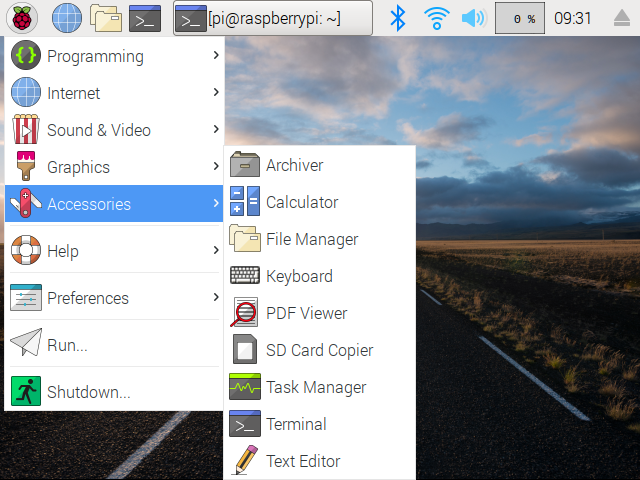Click the Text Editor pencil icon
This screenshot has width=640, height=480.
(245, 460)
